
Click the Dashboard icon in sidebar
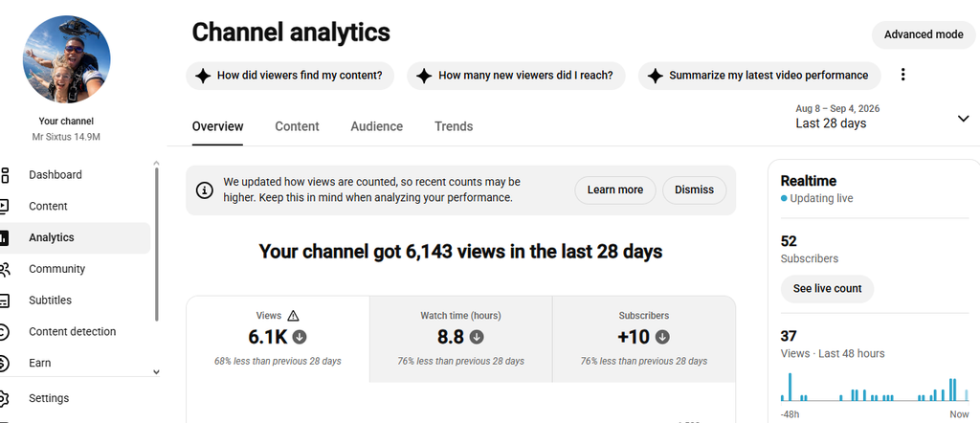point(4,175)
